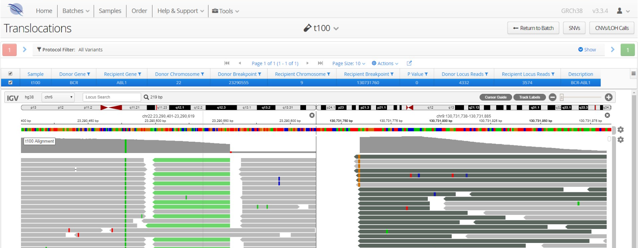Go to next results page
644x248 pixels.
click(307, 63)
